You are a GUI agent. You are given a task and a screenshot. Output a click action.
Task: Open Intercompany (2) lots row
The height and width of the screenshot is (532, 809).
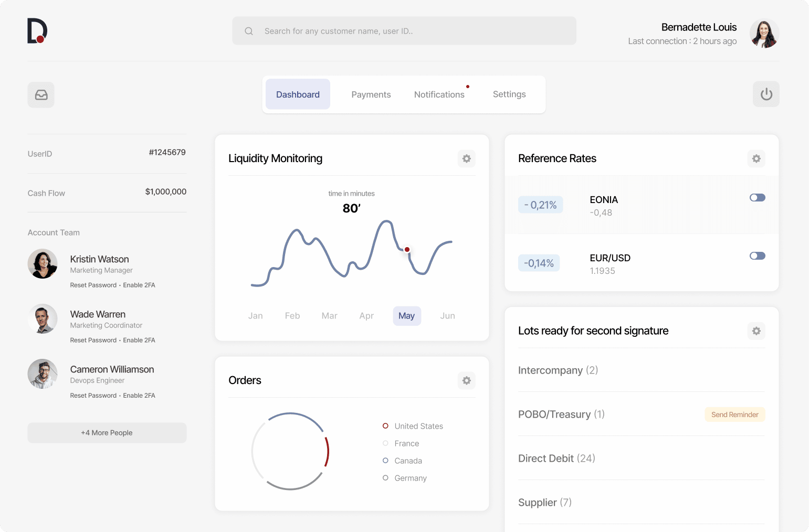click(642, 370)
